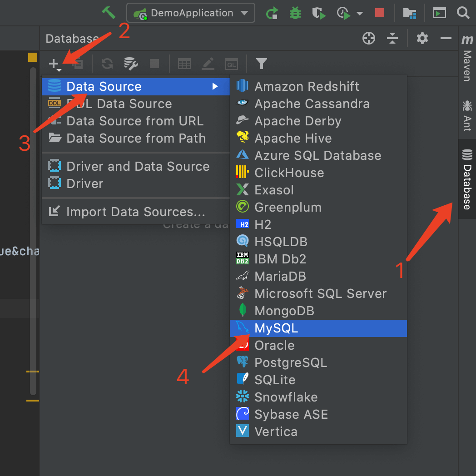Click the crosshair locate icon in Database panel
This screenshot has width=476, height=476.
coord(369,39)
